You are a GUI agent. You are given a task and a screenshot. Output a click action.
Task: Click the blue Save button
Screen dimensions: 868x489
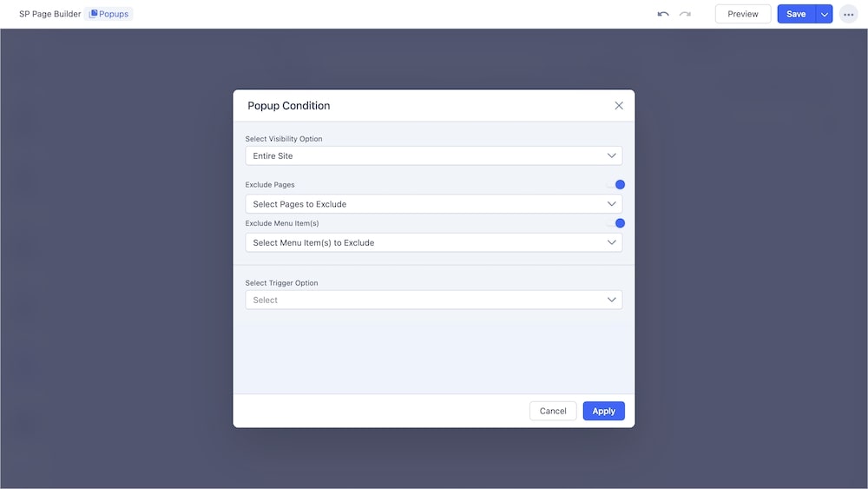pos(796,14)
